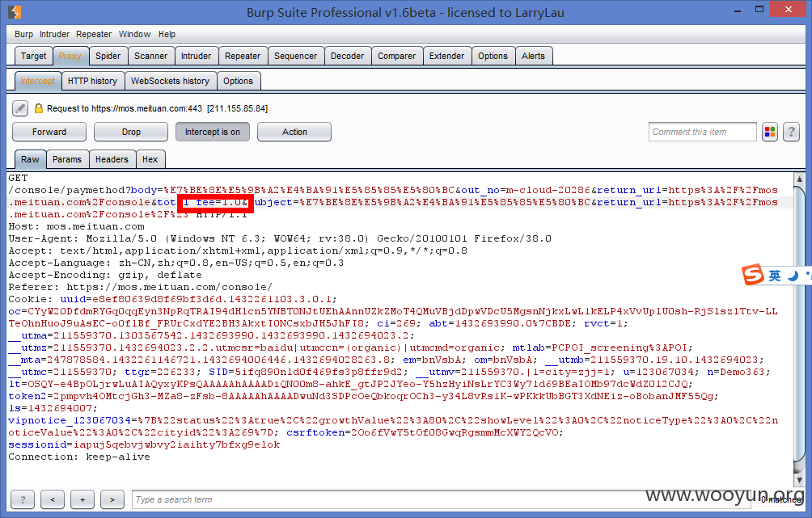812x518 pixels.
Task: Minimize the Burp Suite window
Action: (738, 10)
